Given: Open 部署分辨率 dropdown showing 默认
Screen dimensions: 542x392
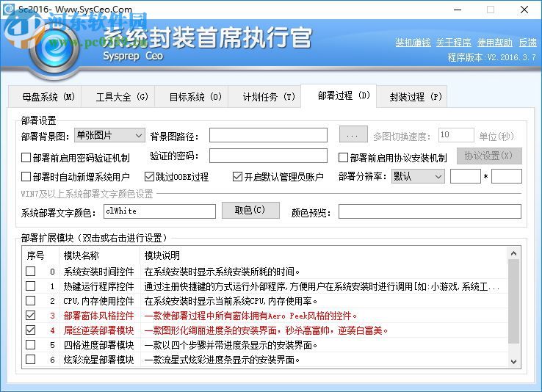Looking at the screenshot, I should pyautogui.click(x=418, y=176).
